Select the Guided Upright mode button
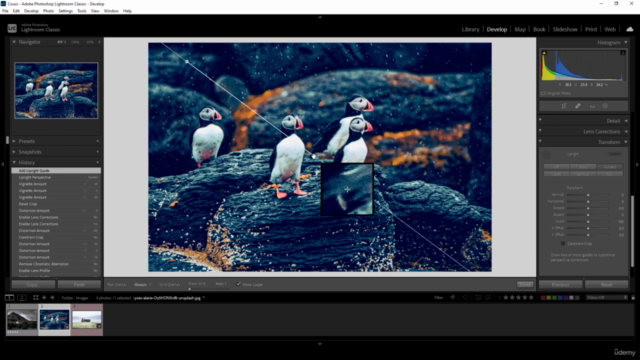Image resolution: width=640 pixels, height=360 pixels. click(x=610, y=167)
